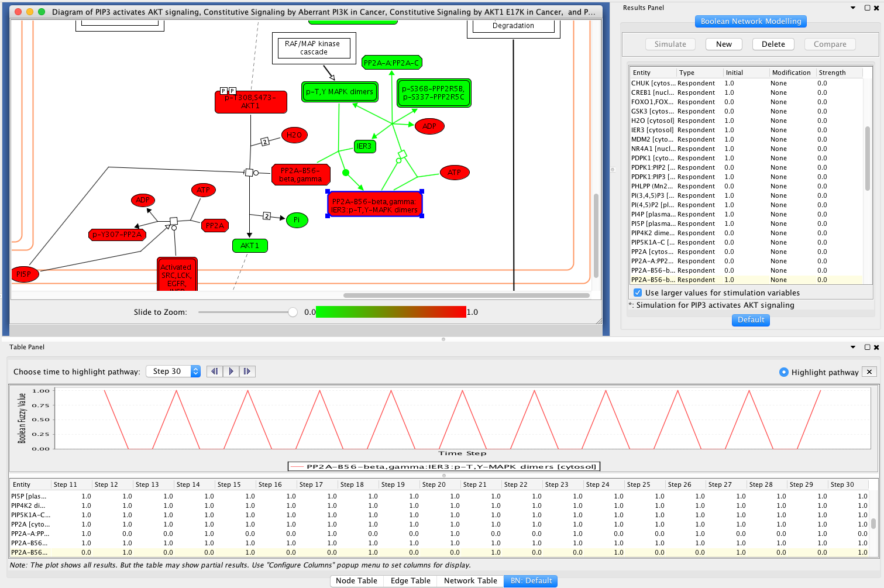Viewport: 884px width, 588px height.
Task: Select the AKT1 green node in diagram
Action: click(250, 246)
